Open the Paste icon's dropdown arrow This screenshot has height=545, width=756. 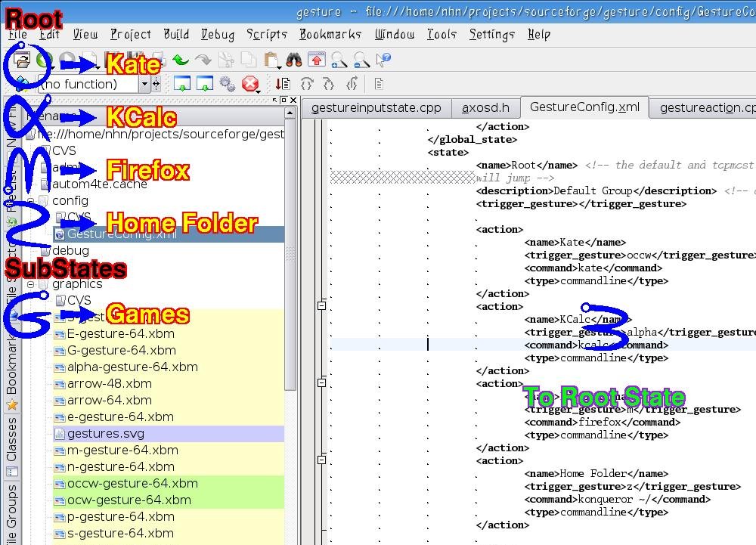click(x=279, y=67)
